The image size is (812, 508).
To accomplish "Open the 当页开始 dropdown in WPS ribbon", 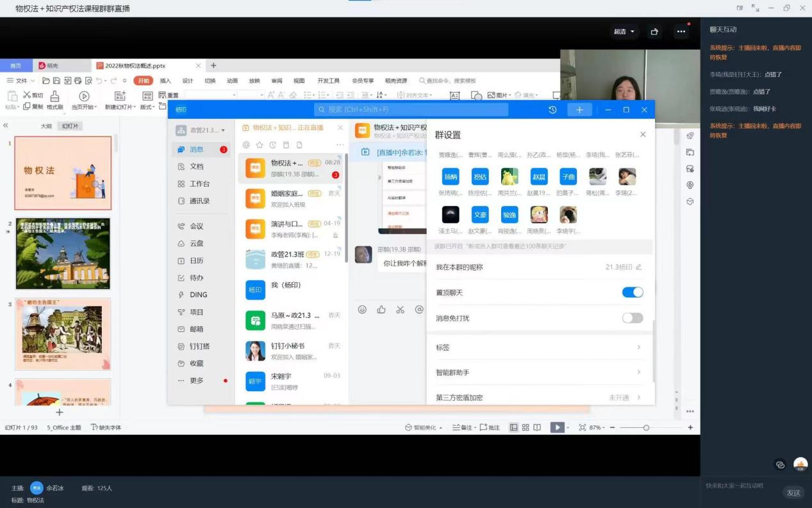I will click(x=84, y=107).
